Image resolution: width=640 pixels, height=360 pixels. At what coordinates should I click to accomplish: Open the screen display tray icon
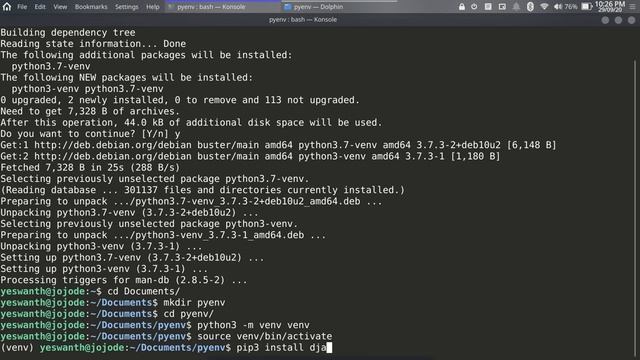pos(502,7)
